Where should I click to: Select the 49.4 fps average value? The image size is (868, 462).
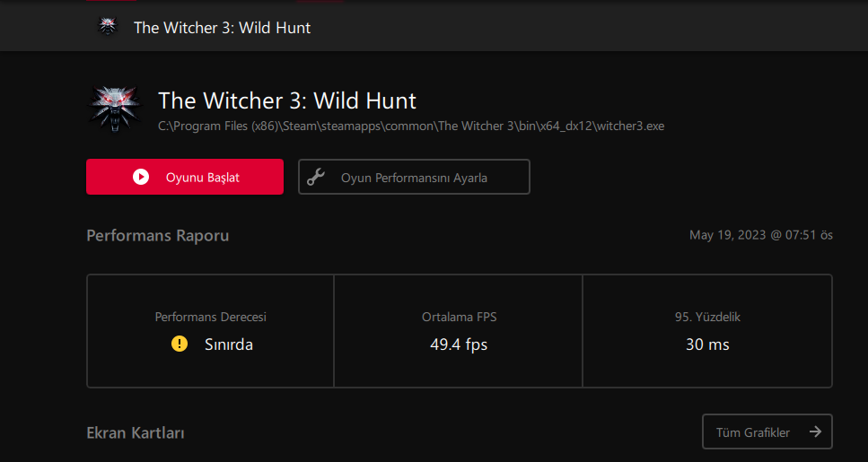[x=459, y=344]
